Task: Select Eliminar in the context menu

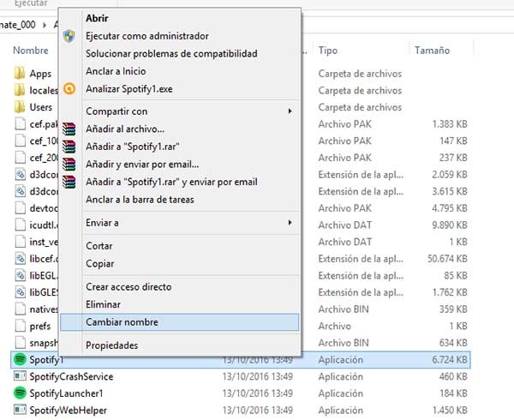Action: click(x=104, y=303)
